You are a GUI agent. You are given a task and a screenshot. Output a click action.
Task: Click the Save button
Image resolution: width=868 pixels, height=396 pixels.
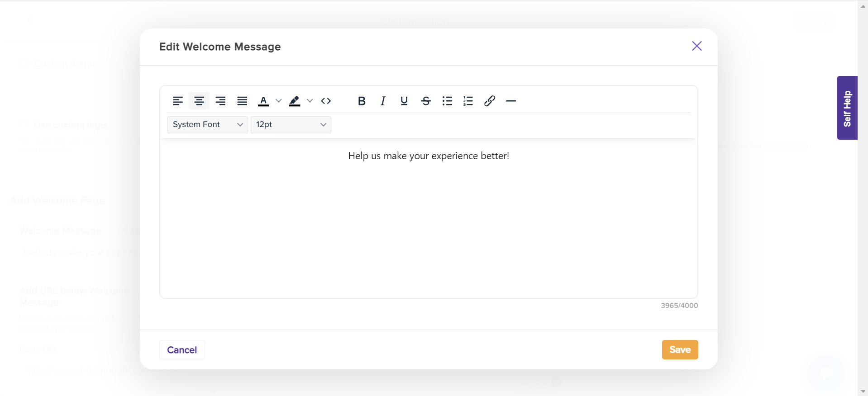click(680, 349)
